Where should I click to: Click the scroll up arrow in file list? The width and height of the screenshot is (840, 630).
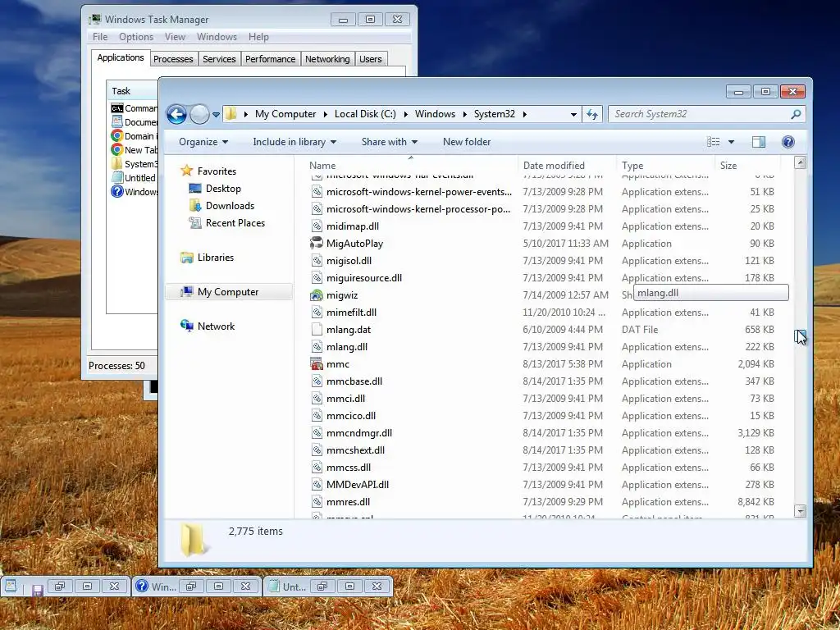800,163
